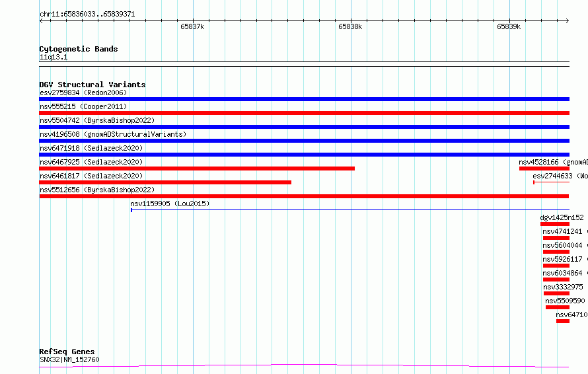Select the nsv6461817 (Sedlazeck2020) red bar
Viewport: 588px width, 374px height.
165,182
